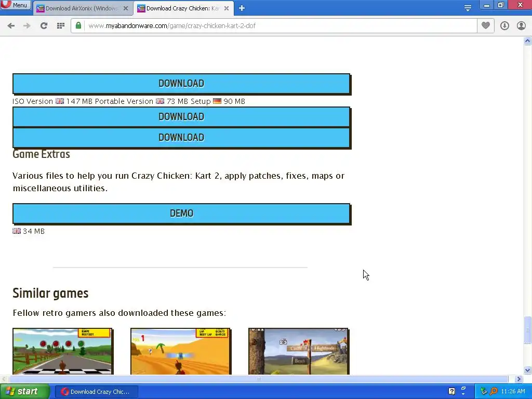Click the horizontal scrollbar right arrow
The height and width of the screenshot is (399, 532).
point(518,379)
